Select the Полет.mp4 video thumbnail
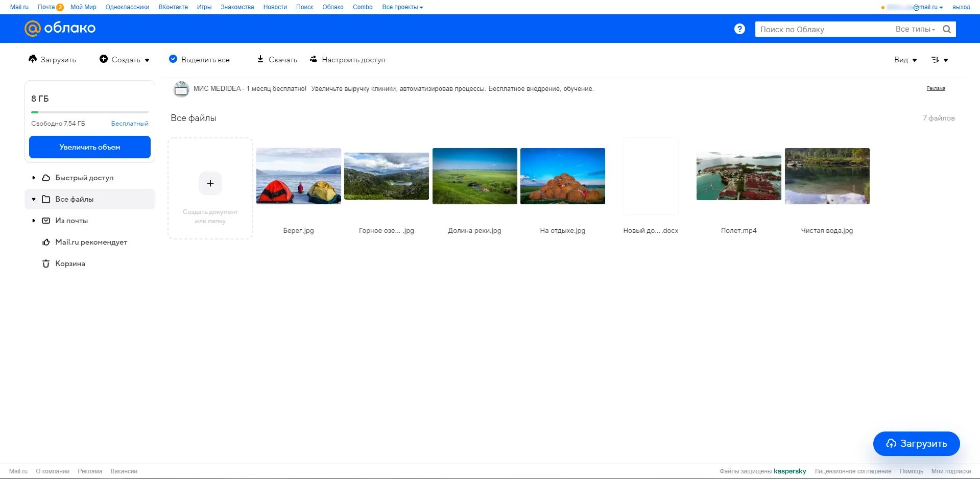Screen dimensions: 980x479 click(739, 176)
